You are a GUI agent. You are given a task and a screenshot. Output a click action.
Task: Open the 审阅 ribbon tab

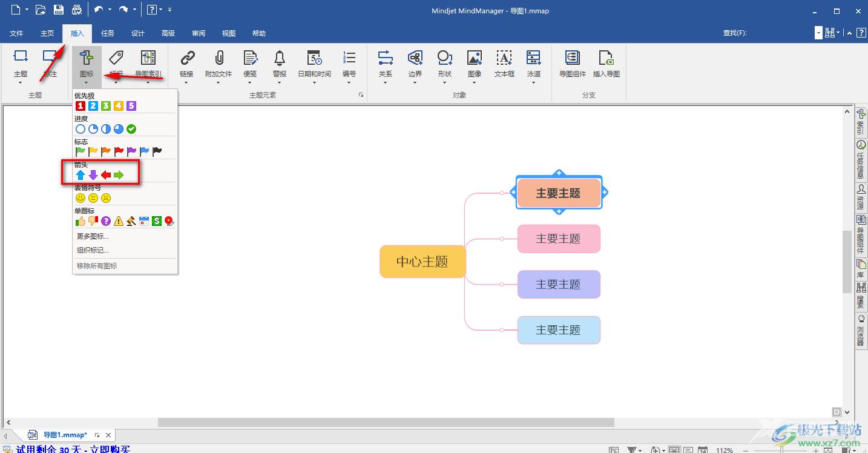click(x=199, y=33)
